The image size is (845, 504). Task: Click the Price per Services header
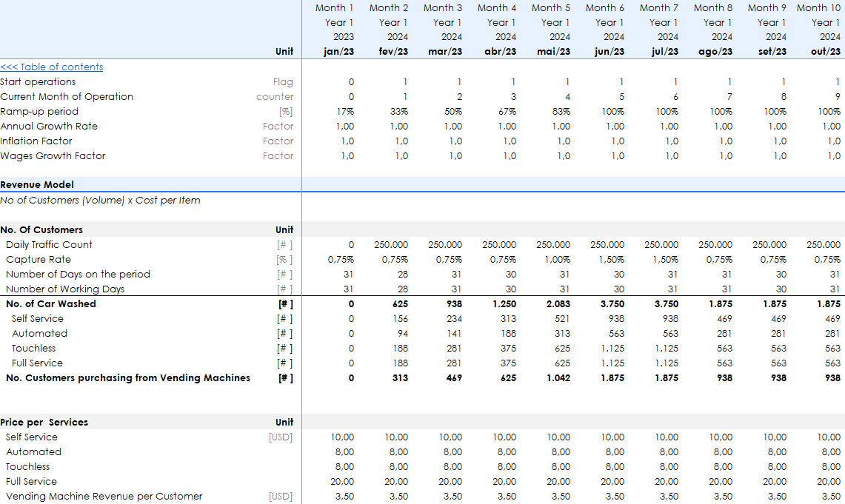(44, 422)
